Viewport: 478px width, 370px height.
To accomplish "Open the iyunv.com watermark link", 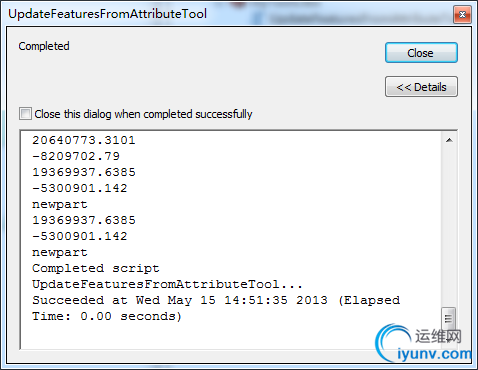I will tap(434, 354).
